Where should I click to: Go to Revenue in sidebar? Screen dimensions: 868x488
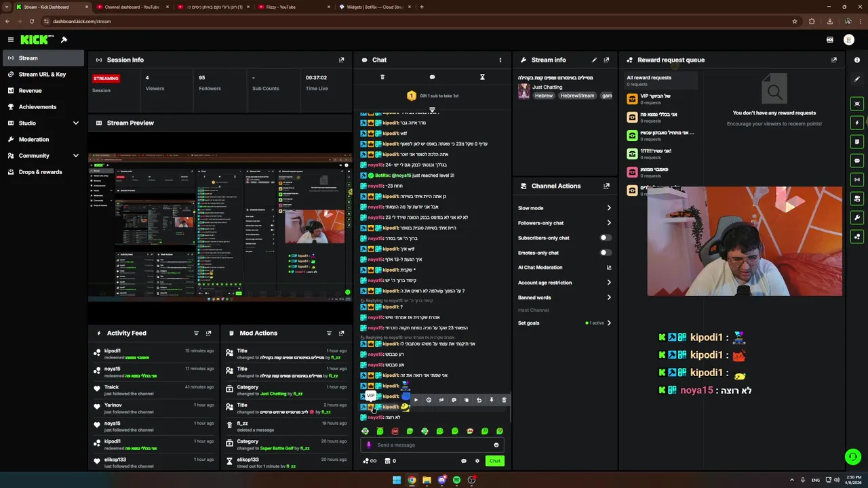[42, 90]
